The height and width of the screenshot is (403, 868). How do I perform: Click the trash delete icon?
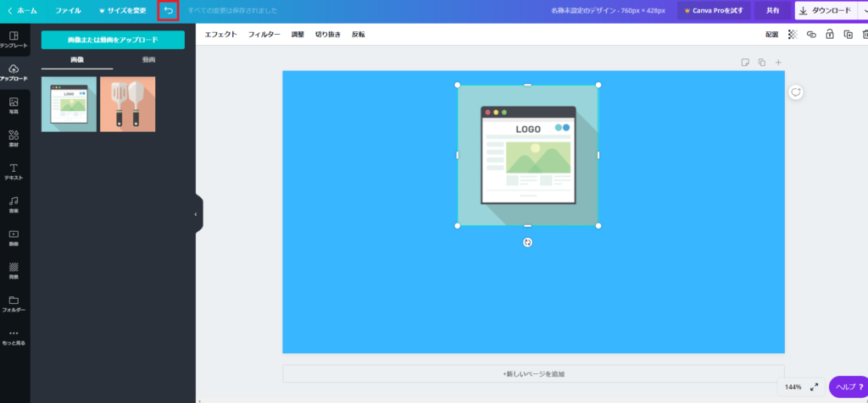click(865, 34)
